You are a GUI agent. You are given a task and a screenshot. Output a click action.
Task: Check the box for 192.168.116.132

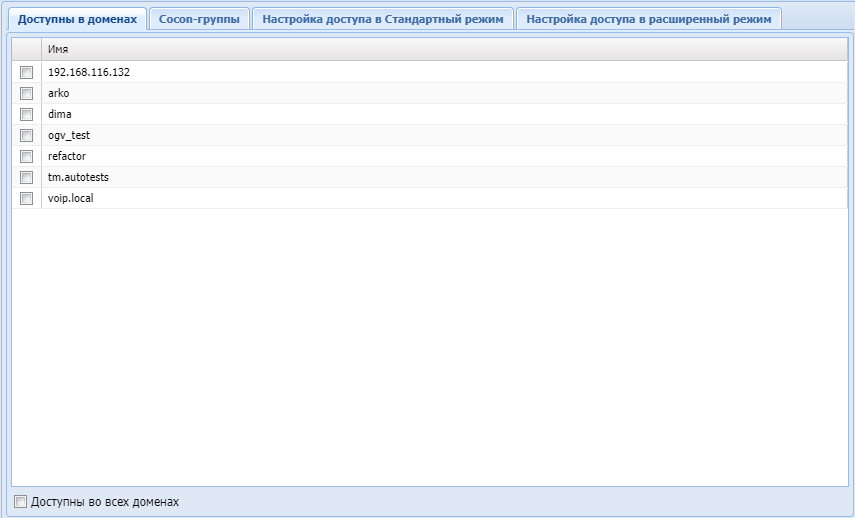26,72
